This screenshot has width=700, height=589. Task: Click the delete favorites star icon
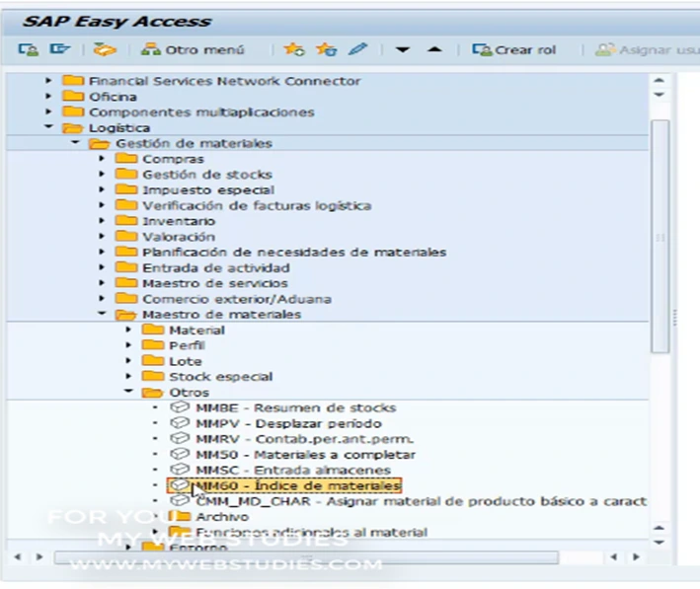(x=327, y=49)
